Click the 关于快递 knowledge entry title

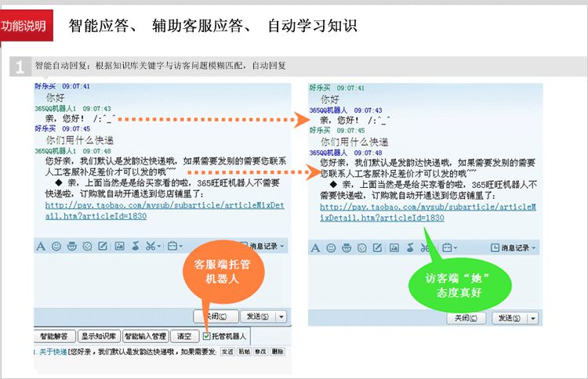[x=53, y=352]
